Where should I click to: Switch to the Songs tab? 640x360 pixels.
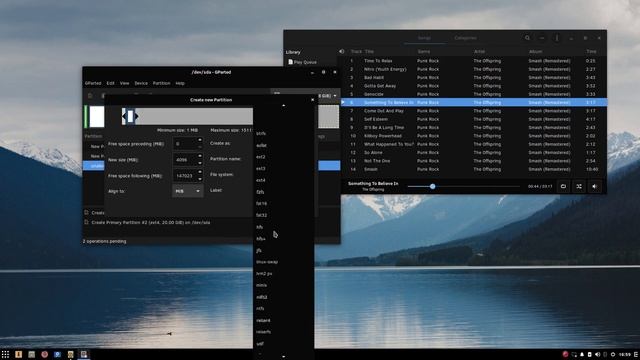point(424,38)
